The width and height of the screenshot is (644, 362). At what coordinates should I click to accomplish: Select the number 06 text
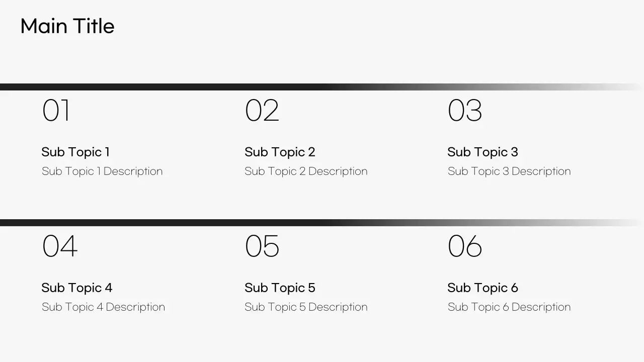click(x=465, y=246)
